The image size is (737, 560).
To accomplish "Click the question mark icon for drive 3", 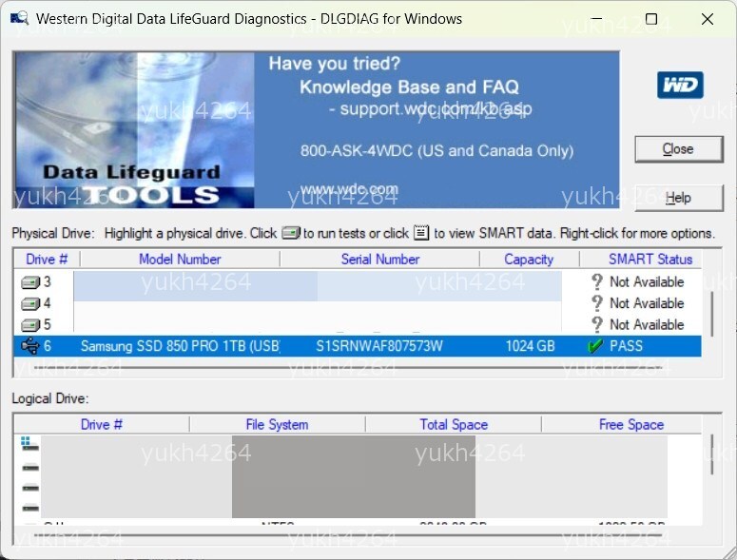I will tap(596, 282).
